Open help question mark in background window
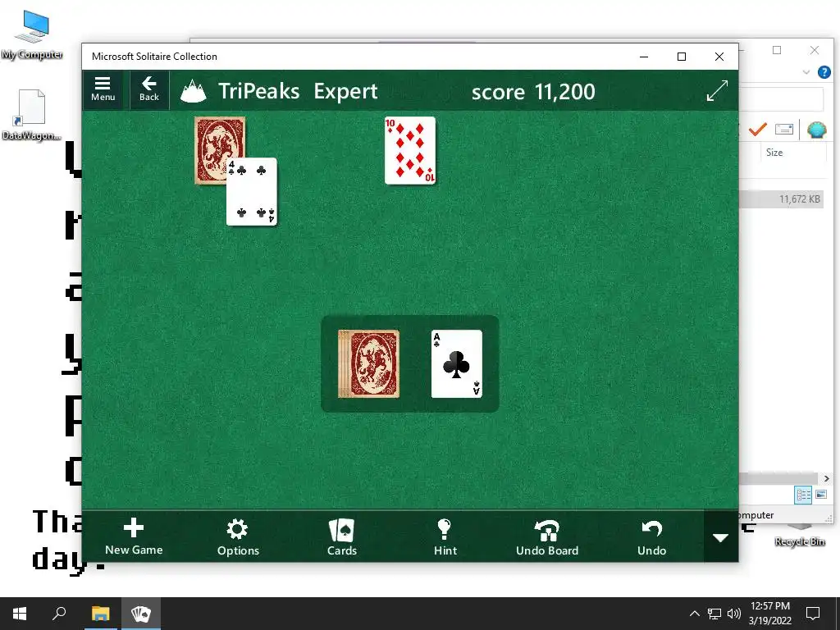Viewport: 840px width, 630px height. (824, 72)
